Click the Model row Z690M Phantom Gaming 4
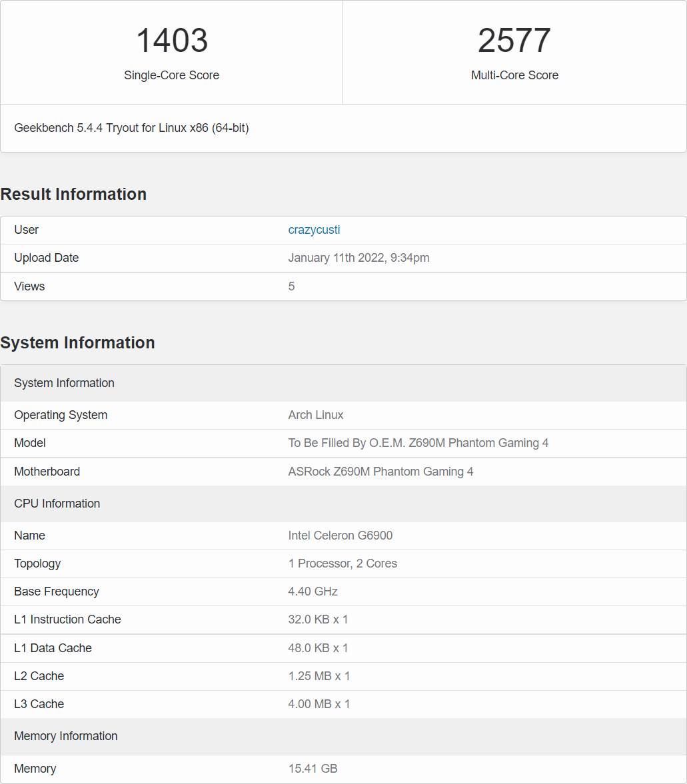Viewport: 687px width, 784px height. [x=418, y=442]
